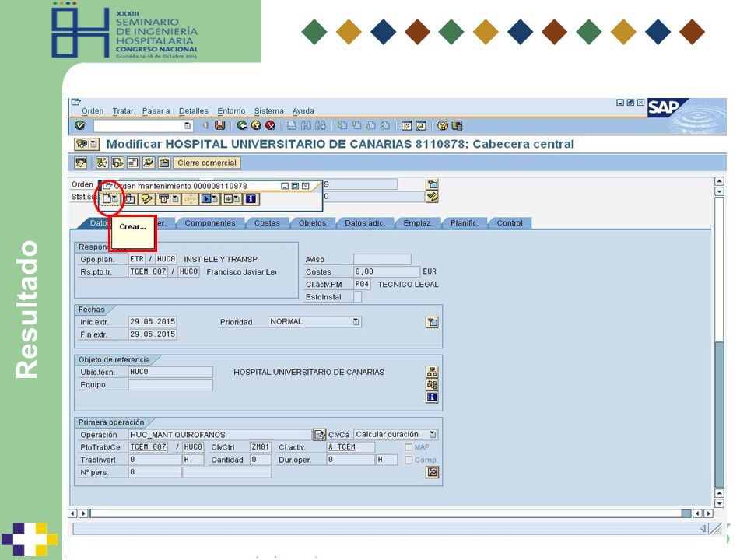This screenshot has height=560, width=747.
Task: Click the green Back arrow icon
Action: click(242, 125)
